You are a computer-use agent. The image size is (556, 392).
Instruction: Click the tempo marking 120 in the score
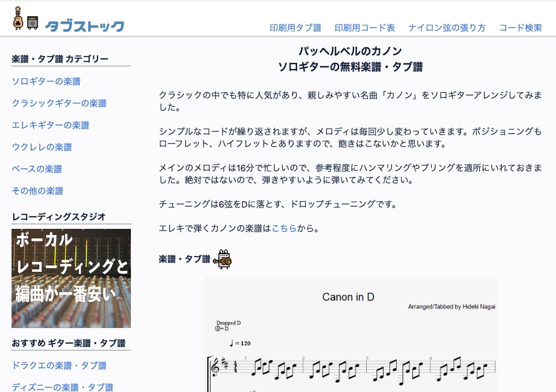click(x=240, y=343)
